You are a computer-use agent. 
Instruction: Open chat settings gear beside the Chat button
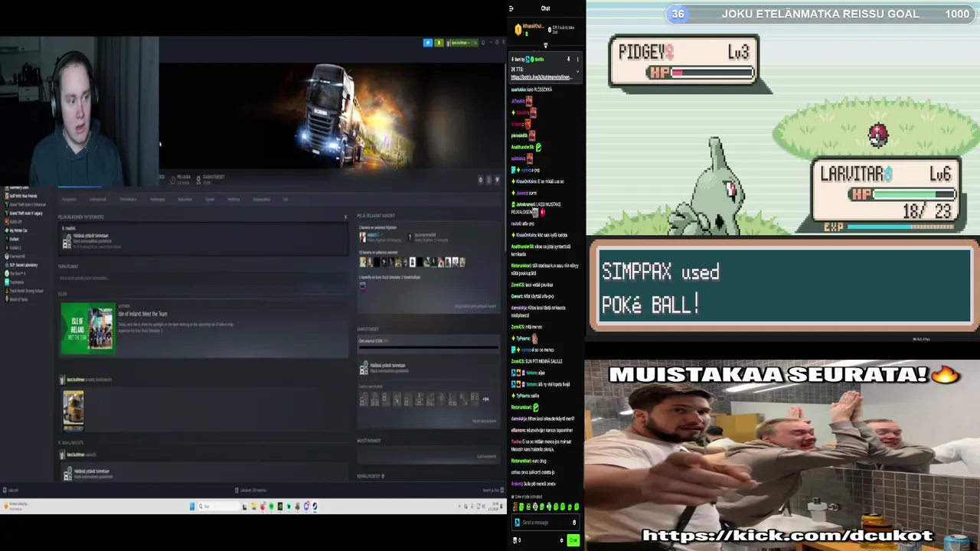(561, 540)
